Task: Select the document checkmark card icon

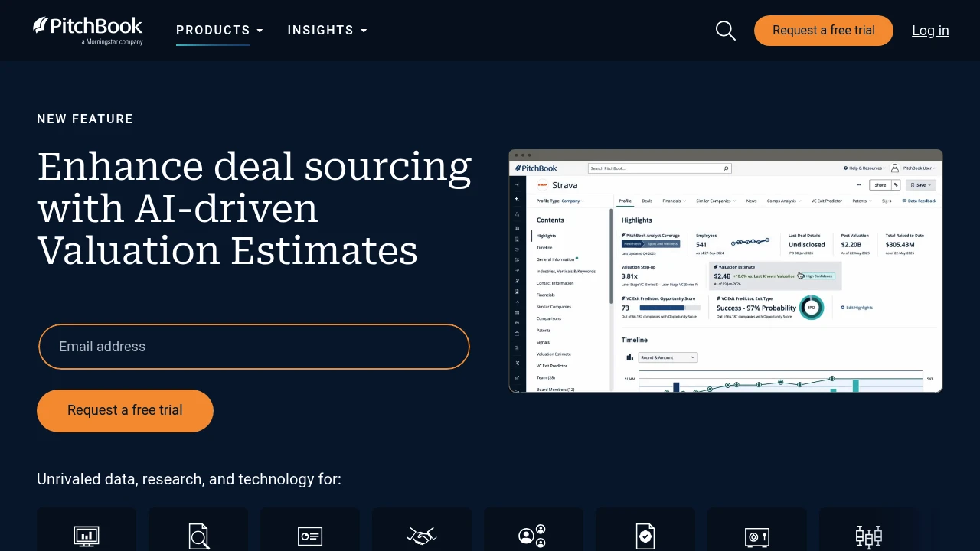Action: (645, 536)
